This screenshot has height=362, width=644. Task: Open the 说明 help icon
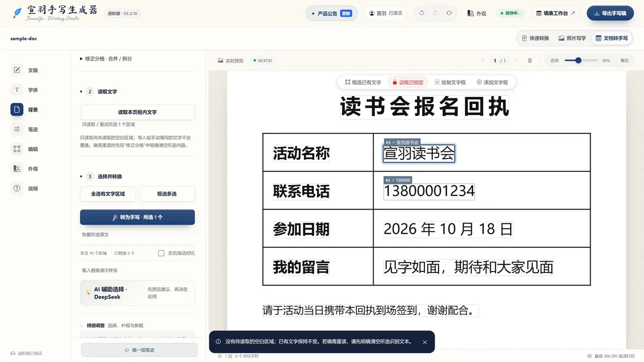click(17, 189)
